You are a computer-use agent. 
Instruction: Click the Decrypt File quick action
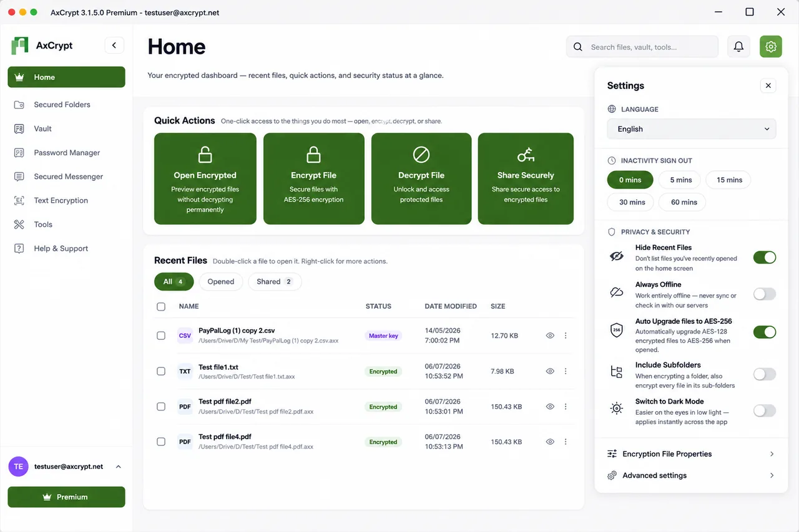tap(421, 178)
